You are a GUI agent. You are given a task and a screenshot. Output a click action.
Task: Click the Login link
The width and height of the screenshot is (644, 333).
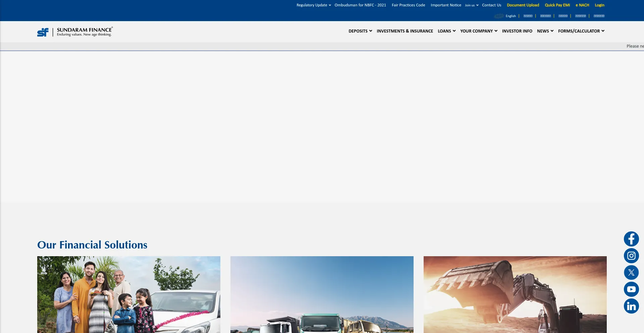(x=599, y=5)
